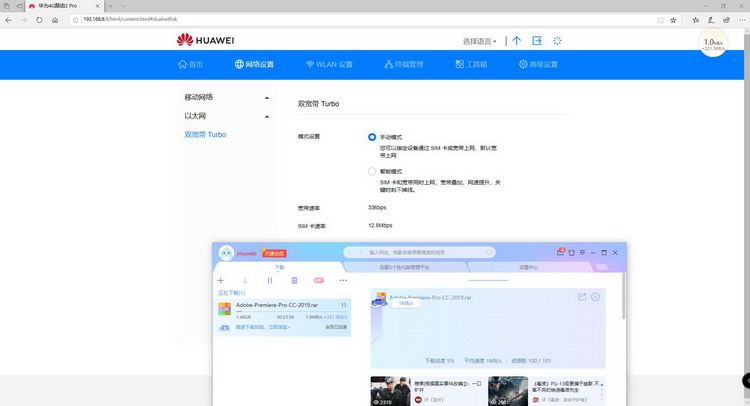The image size is (750, 406).
Task: Open the language selection dropdown
Action: tap(479, 41)
